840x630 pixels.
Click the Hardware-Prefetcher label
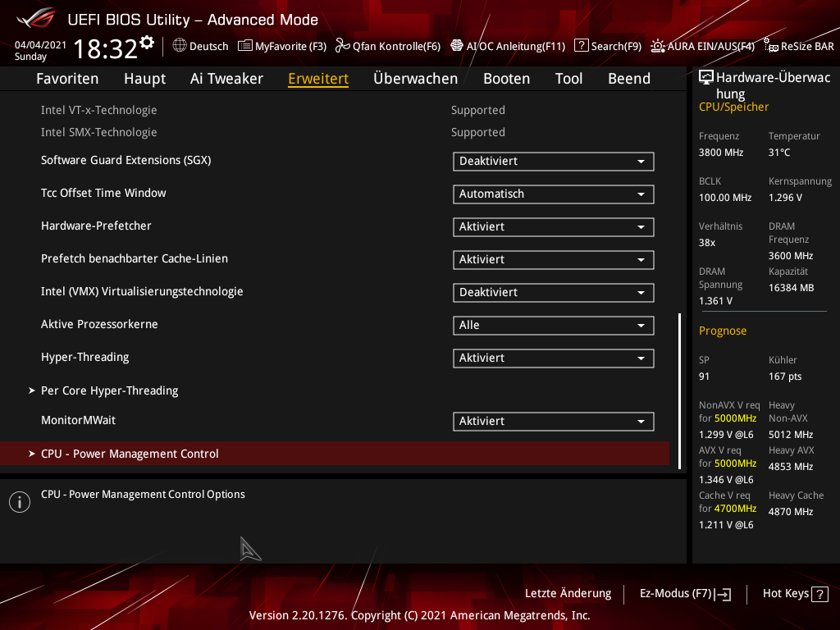click(96, 226)
